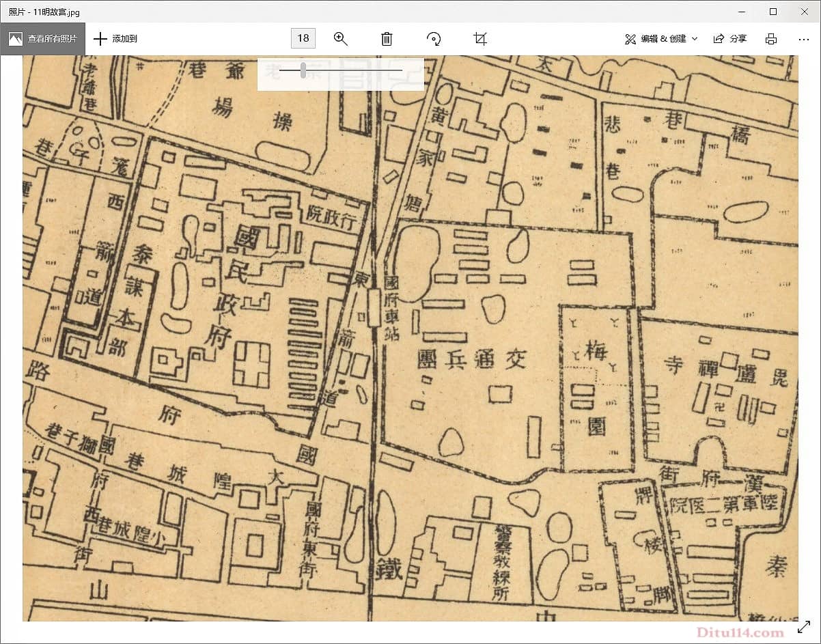
Task: Minimize the Photos window
Action: pos(742,12)
